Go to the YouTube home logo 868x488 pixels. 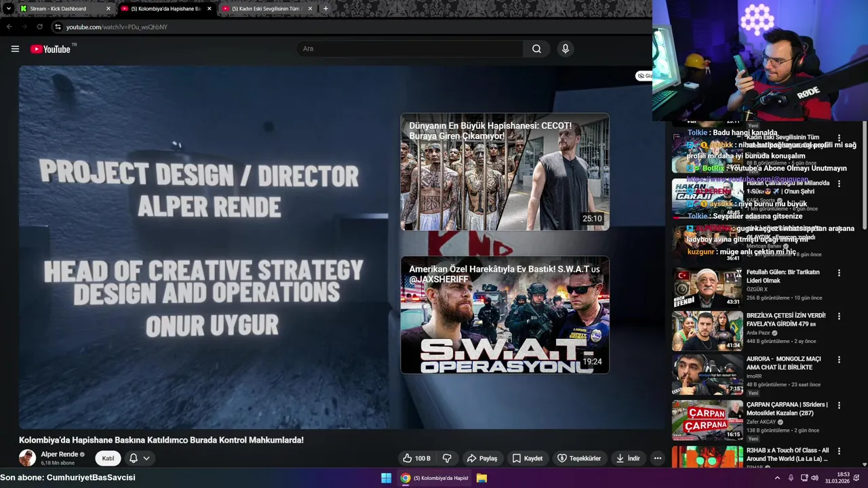(51, 49)
